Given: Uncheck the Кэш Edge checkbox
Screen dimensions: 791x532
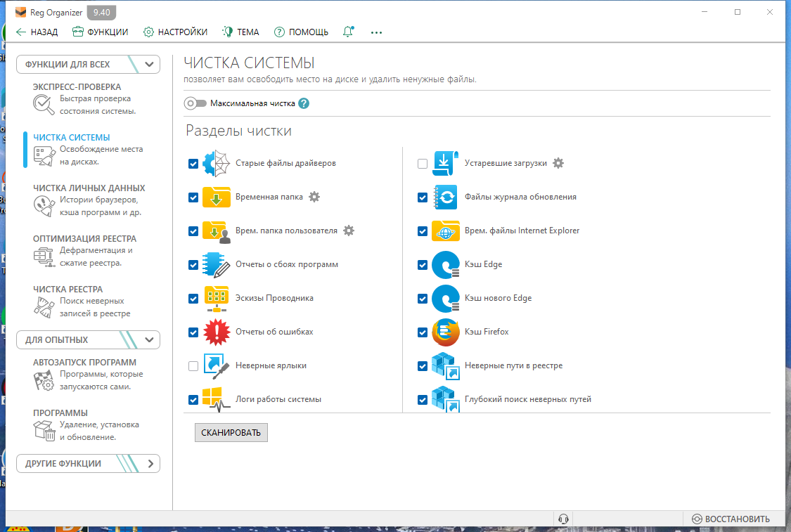Looking at the screenshot, I should tap(423, 265).
